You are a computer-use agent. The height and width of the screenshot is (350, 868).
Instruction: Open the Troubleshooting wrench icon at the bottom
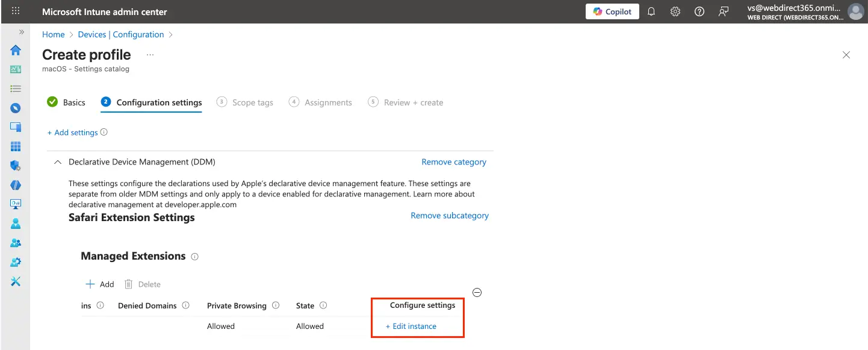[x=16, y=281]
